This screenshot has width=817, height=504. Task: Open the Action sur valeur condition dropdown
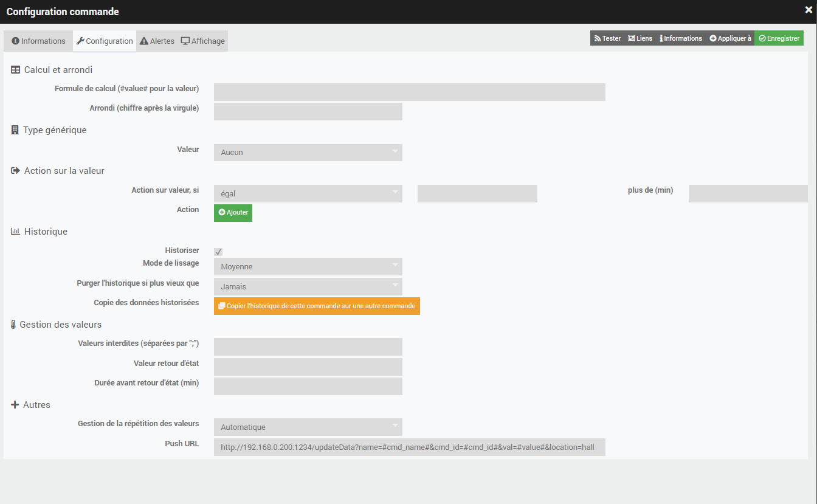308,194
